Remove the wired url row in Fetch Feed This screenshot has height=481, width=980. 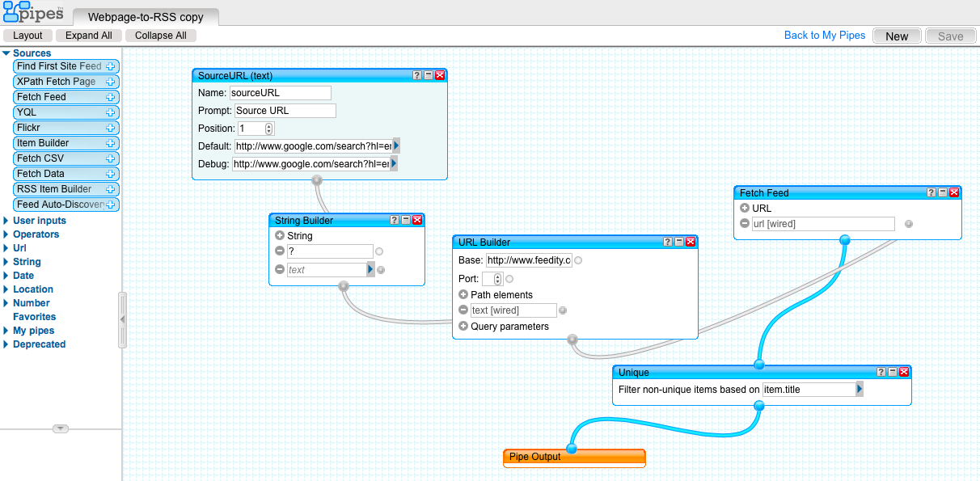745,224
